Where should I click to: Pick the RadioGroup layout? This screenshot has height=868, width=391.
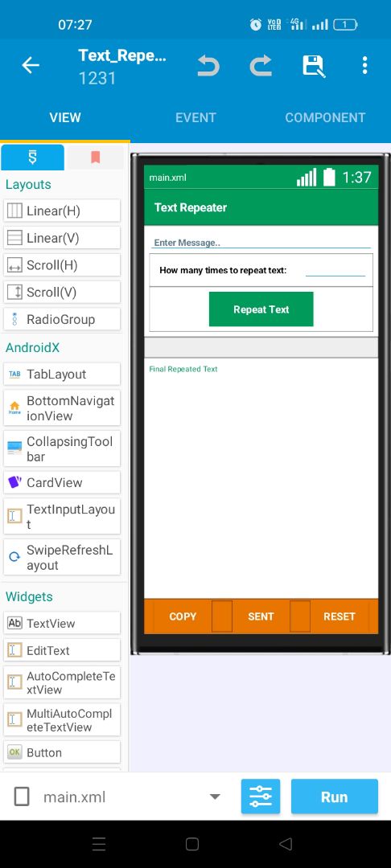click(62, 319)
